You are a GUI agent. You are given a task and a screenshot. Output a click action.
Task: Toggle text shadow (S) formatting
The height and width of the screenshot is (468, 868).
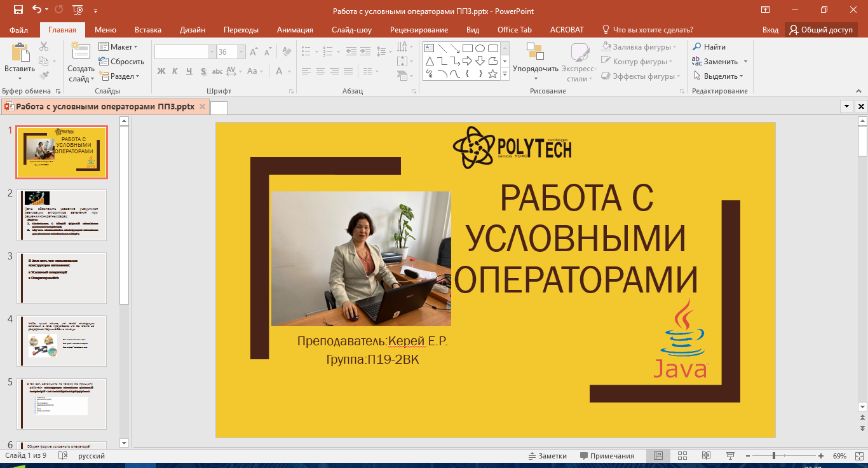tap(203, 71)
